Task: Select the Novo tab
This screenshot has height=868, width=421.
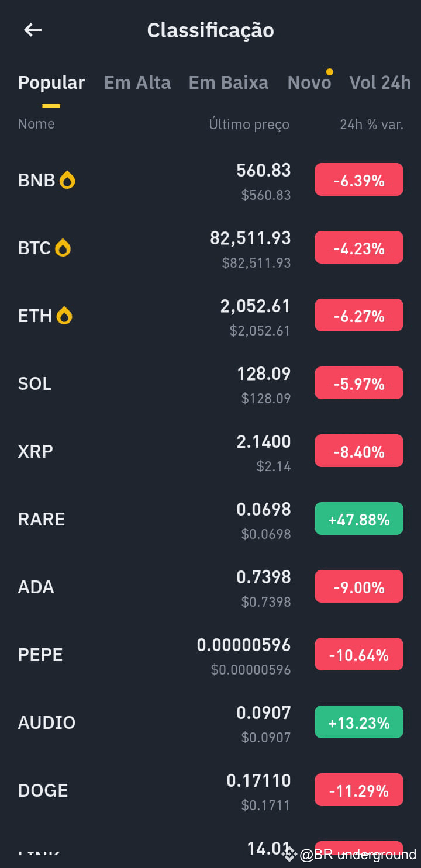Action: pos(309,82)
